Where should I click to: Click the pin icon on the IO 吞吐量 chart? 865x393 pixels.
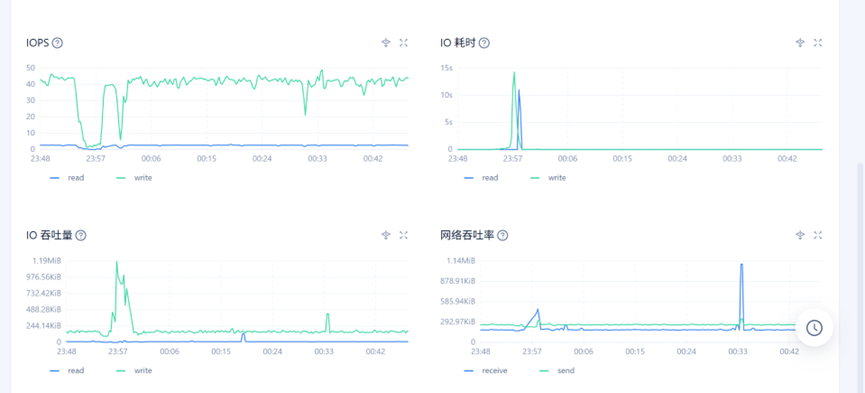tap(386, 235)
